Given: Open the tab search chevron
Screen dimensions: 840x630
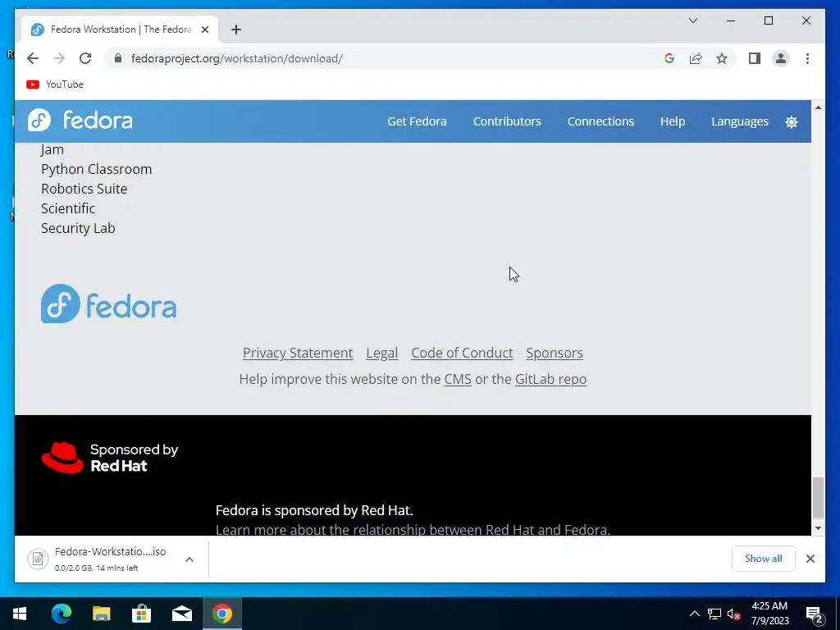Looking at the screenshot, I should (692, 21).
